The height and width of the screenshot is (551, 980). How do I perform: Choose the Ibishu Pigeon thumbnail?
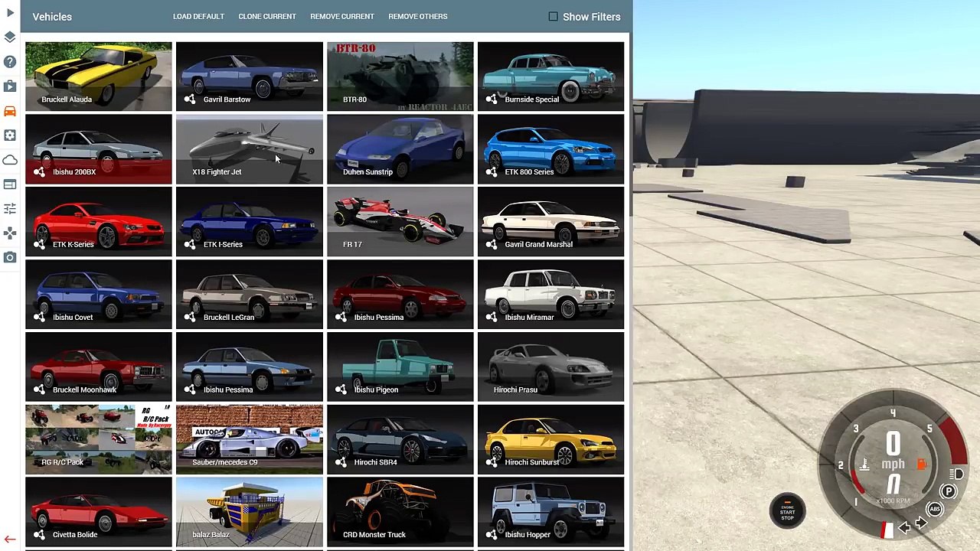coord(400,367)
